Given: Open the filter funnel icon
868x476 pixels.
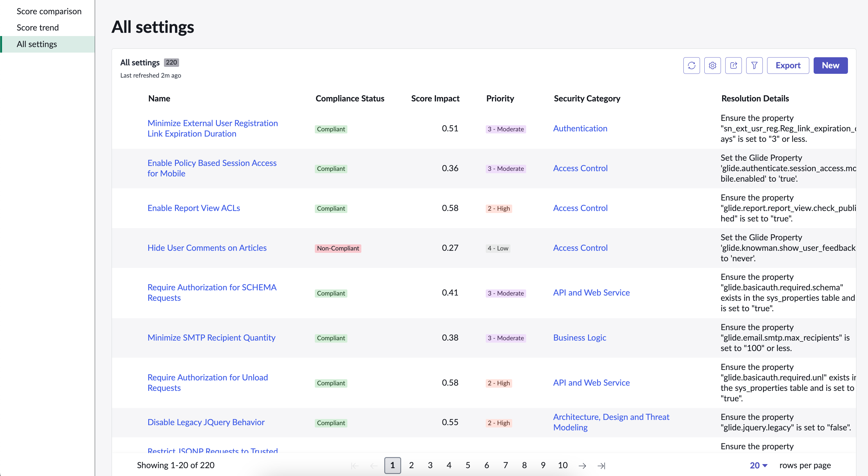Looking at the screenshot, I should (x=754, y=65).
